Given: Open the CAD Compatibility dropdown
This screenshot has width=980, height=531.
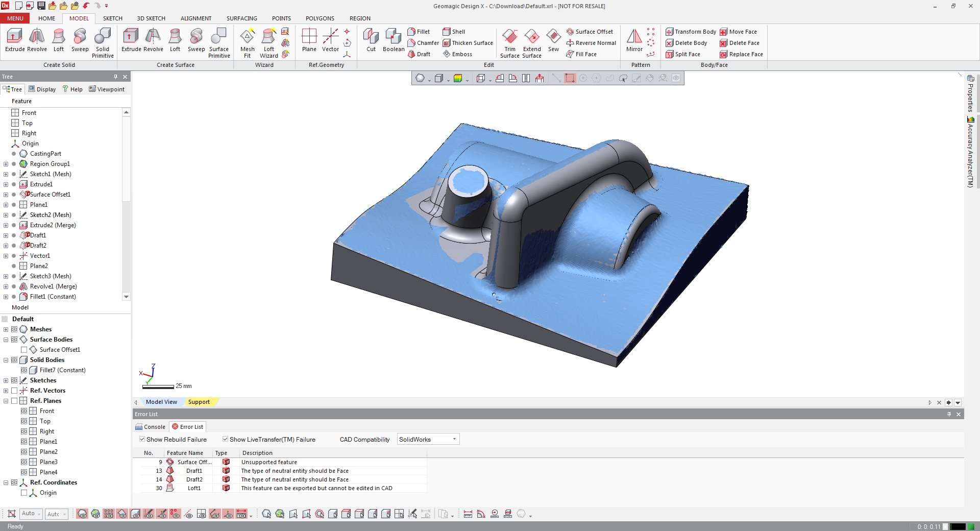Looking at the screenshot, I should click(x=428, y=439).
